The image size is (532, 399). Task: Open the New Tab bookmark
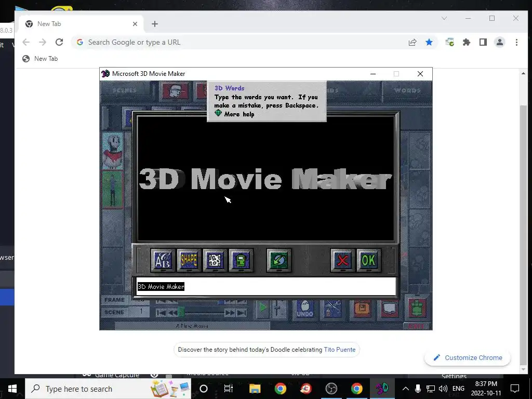tap(40, 59)
